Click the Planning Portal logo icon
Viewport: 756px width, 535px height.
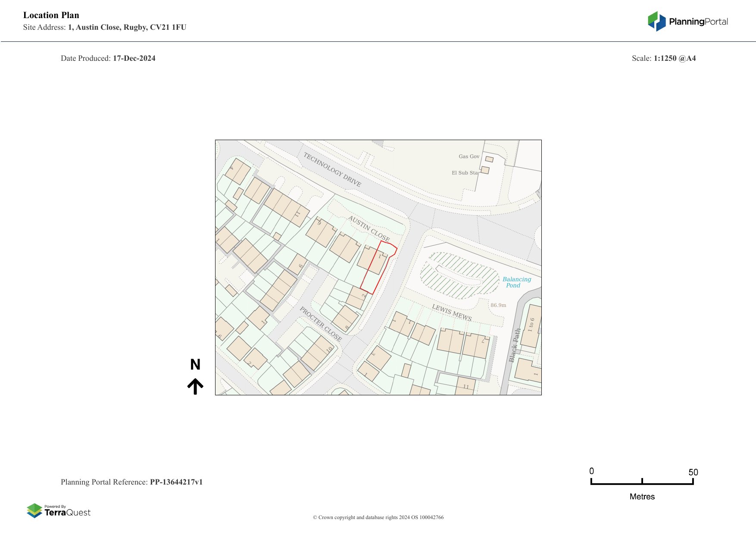point(656,21)
